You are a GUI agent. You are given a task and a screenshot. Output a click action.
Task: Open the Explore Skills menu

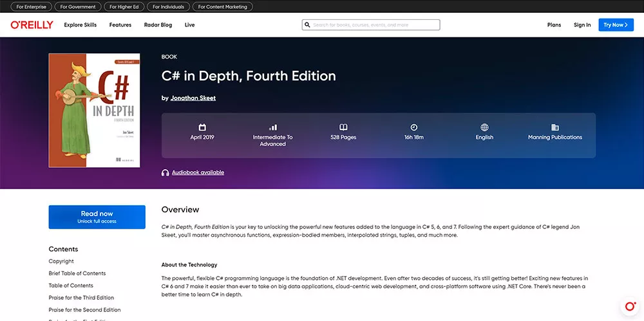click(80, 25)
